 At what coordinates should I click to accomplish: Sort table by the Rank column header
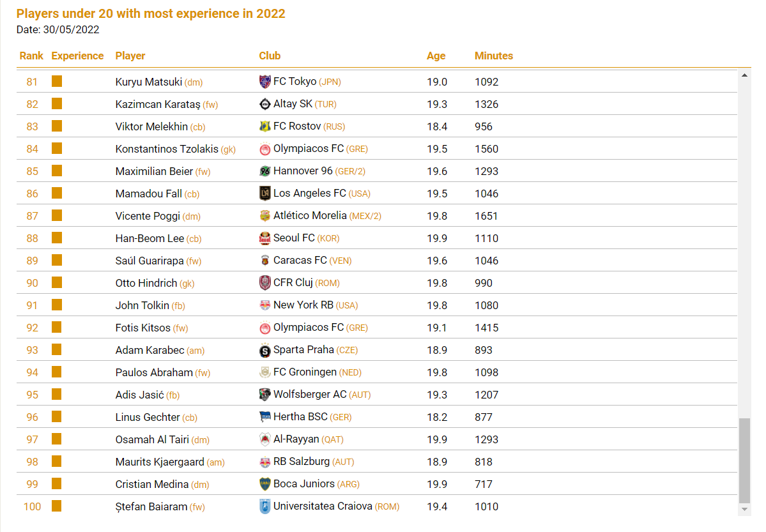31,56
